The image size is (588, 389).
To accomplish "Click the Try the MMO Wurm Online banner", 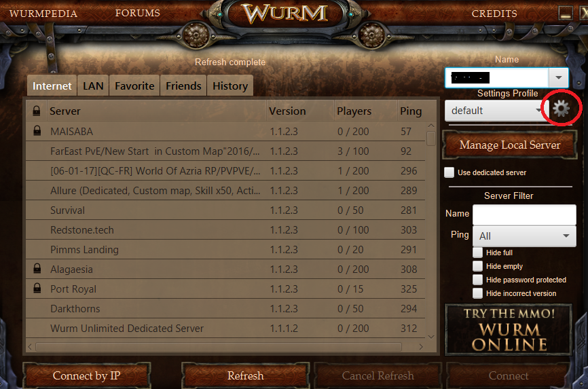I will point(509,329).
